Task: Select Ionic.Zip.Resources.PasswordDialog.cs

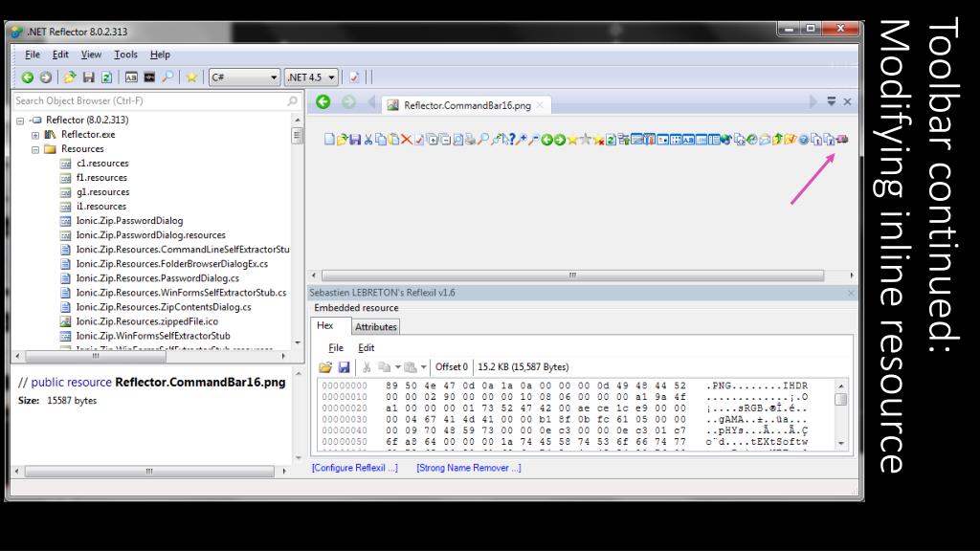Action: coord(158,278)
